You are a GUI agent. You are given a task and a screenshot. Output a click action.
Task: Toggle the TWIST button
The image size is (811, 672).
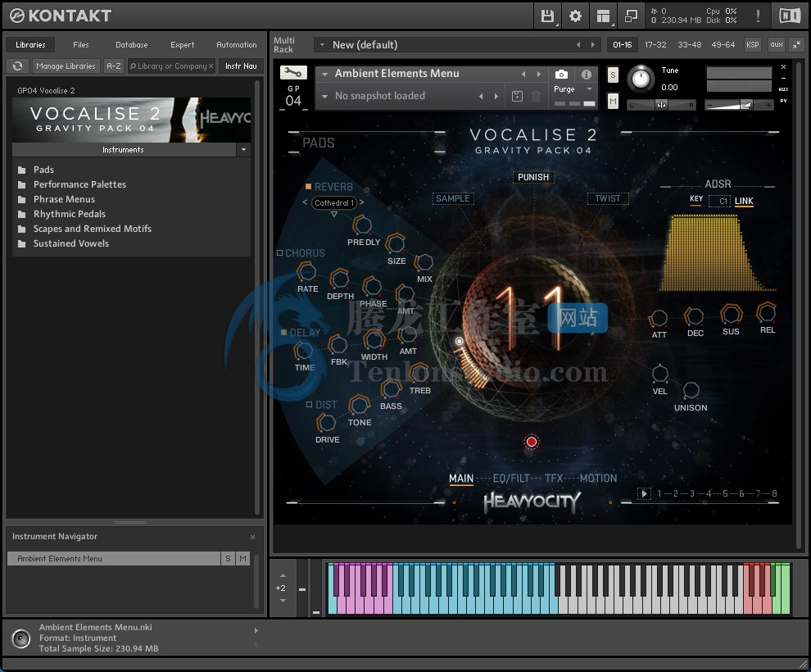(x=608, y=198)
